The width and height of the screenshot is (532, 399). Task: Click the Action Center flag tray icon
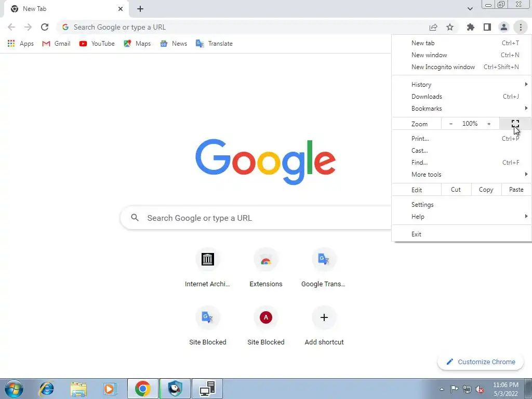click(454, 389)
